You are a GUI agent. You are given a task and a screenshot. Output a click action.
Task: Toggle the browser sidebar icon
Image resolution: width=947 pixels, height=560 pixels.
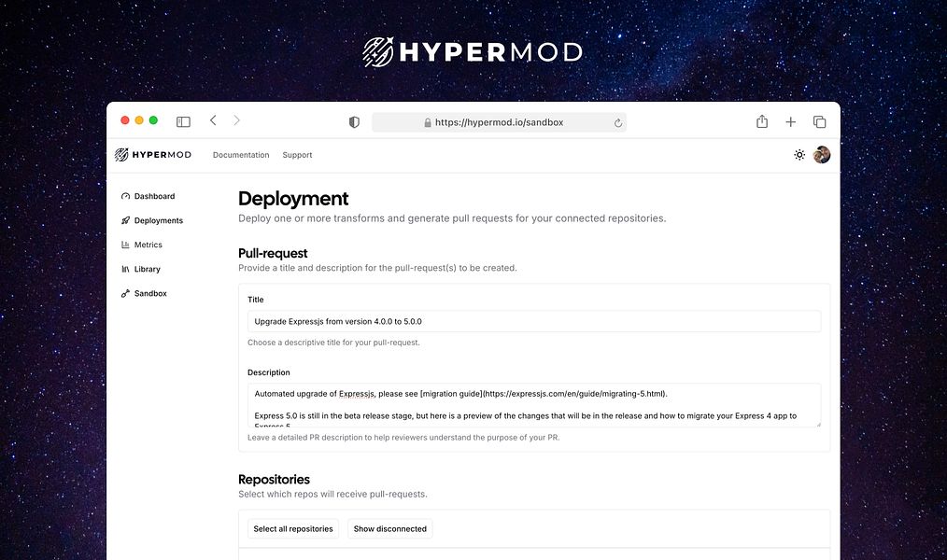(183, 122)
